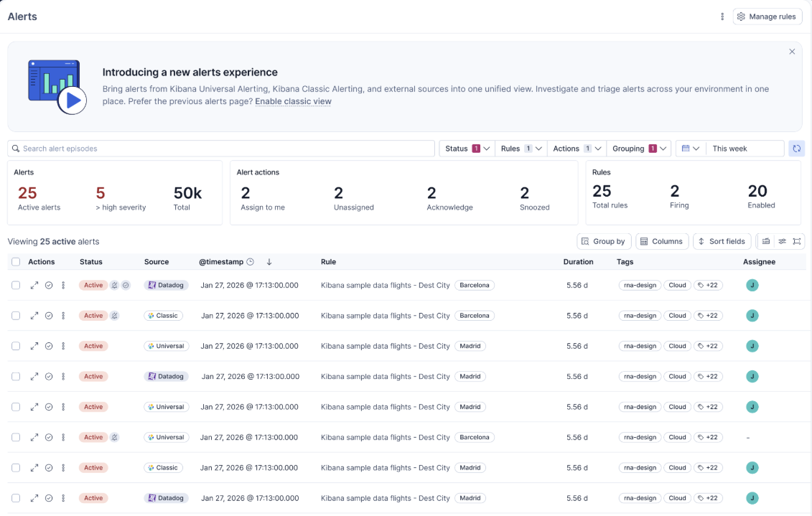Click the snoozed bell icon on Datadog Barcelona row
812x516 pixels.
(114, 285)
